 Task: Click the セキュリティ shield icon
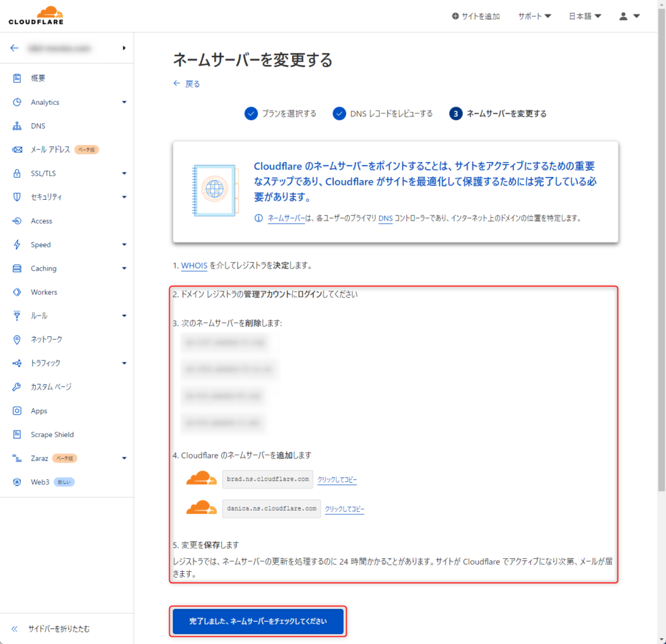tap(17, 196)
